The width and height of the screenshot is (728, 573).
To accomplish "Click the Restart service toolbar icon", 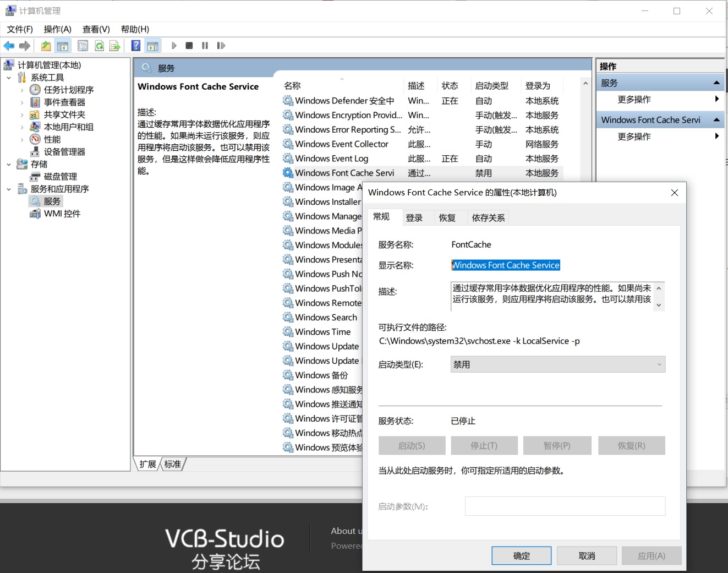I will [x=221, y=46].
